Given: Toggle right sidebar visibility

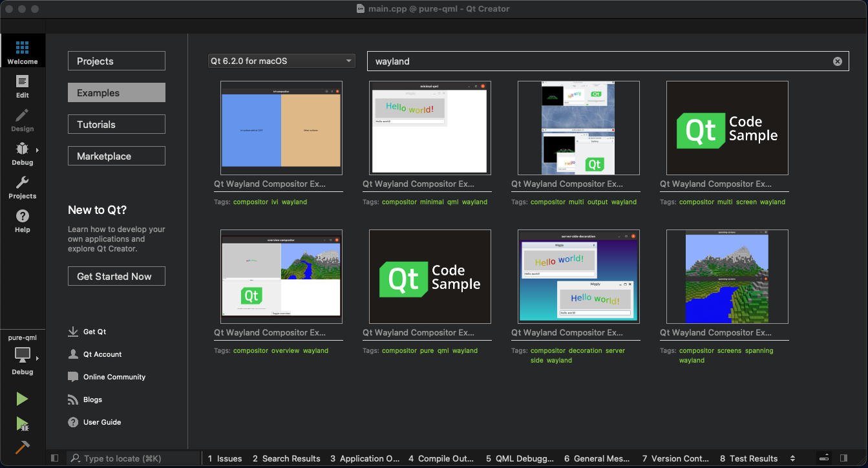Looking at the screenshot, I should pos(843,458).
